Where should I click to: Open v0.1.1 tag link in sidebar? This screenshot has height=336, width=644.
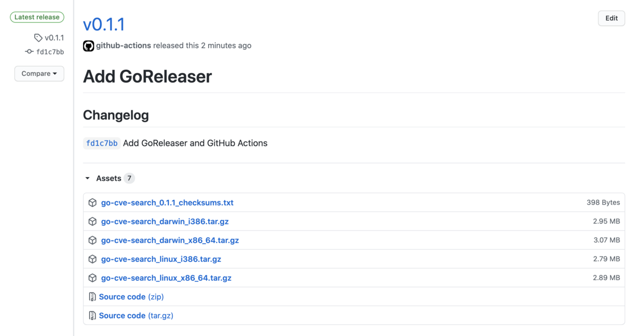54,38
